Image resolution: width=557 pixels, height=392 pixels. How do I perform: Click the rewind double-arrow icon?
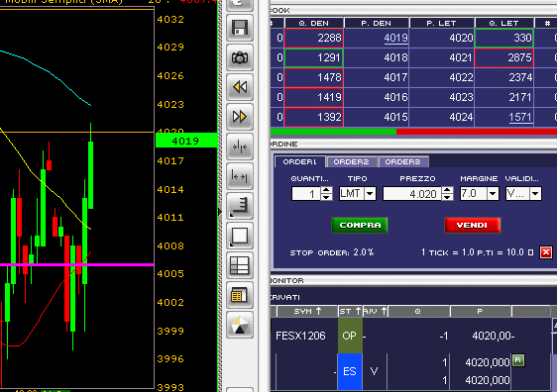point(240,87)
